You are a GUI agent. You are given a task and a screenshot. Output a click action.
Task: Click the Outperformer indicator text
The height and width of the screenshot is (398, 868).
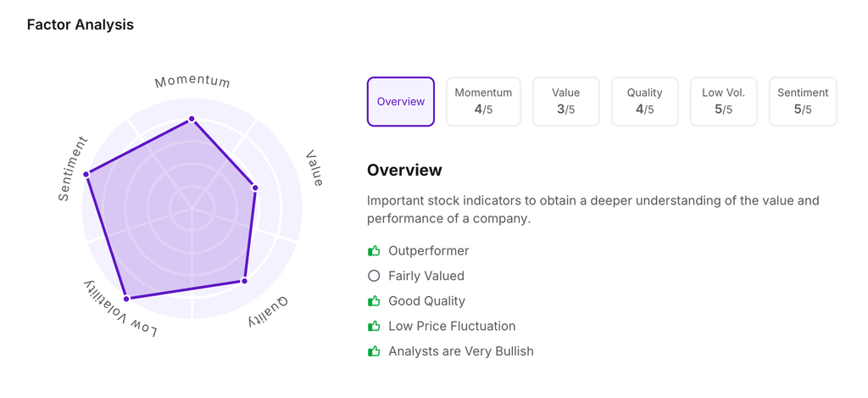(428, 251)
